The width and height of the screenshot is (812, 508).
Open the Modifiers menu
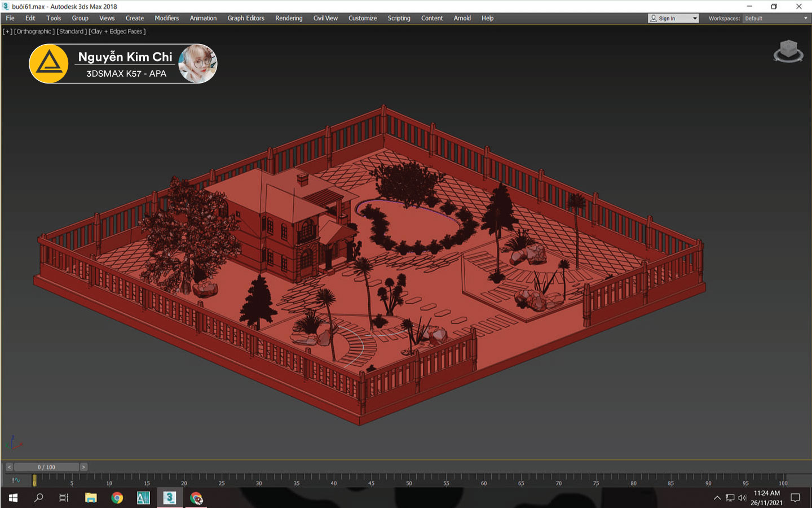point(167,19)
